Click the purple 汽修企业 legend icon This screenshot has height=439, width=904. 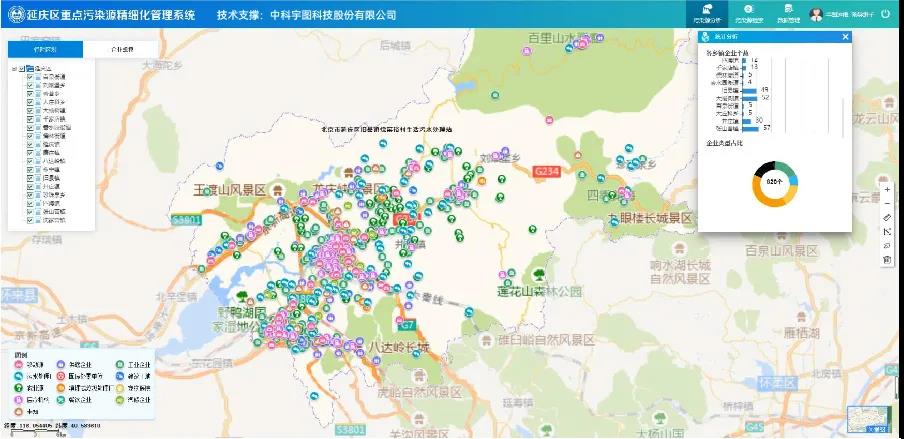[x=61, y=365]
